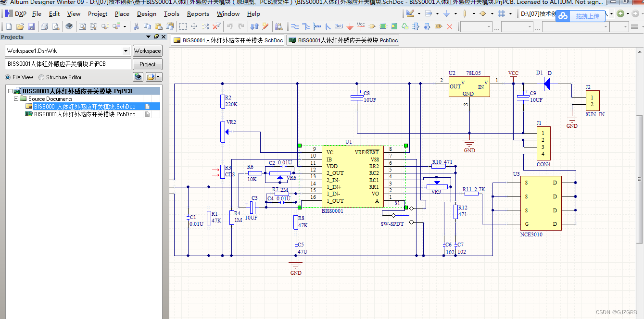Screen dimensions: 644x319
Task: Click the Place Part gate icon
Action: pyautogui.click(x=372, y=26)
